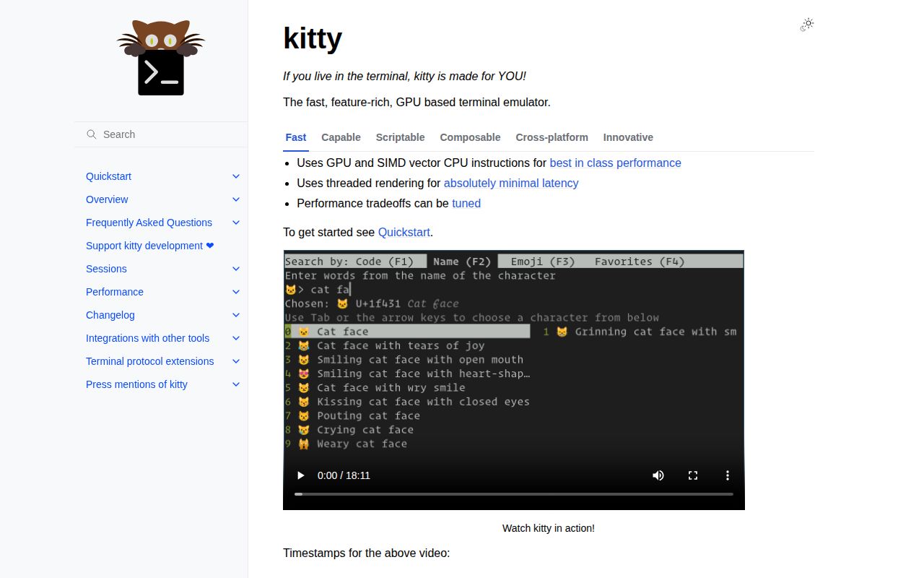This screenshot has height=578, width=924.
Task: Open the video's three-dot options menu
Action: click(x=727, y=475)
